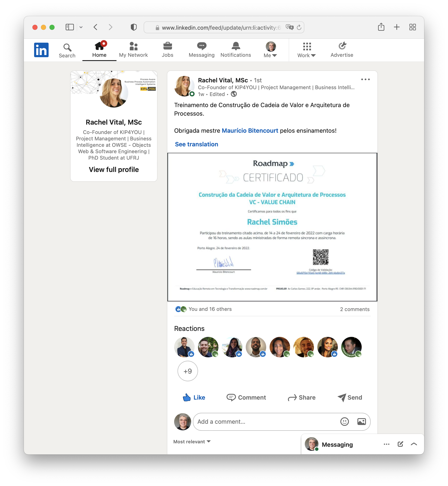448x486 pixels.
Task: Click the Comment button
Action: 246,397
